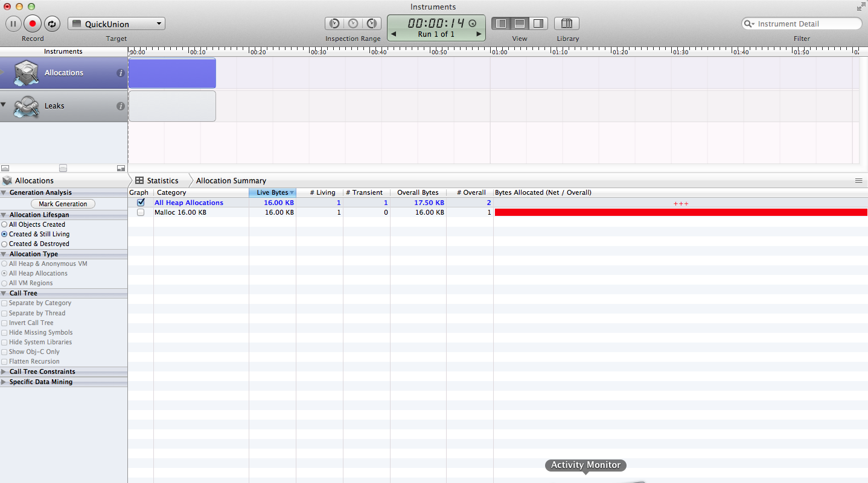Collapse the Generation Analysis section
This screenshot has height=483, width=868.
4,193
